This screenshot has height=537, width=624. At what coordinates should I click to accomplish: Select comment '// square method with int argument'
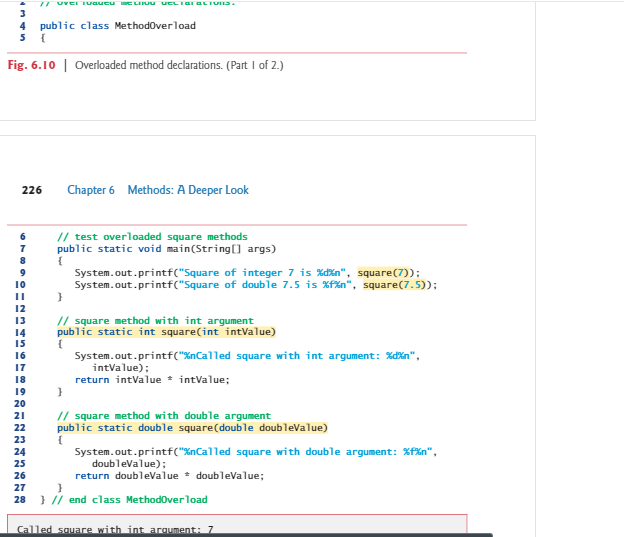click(155, 320)
